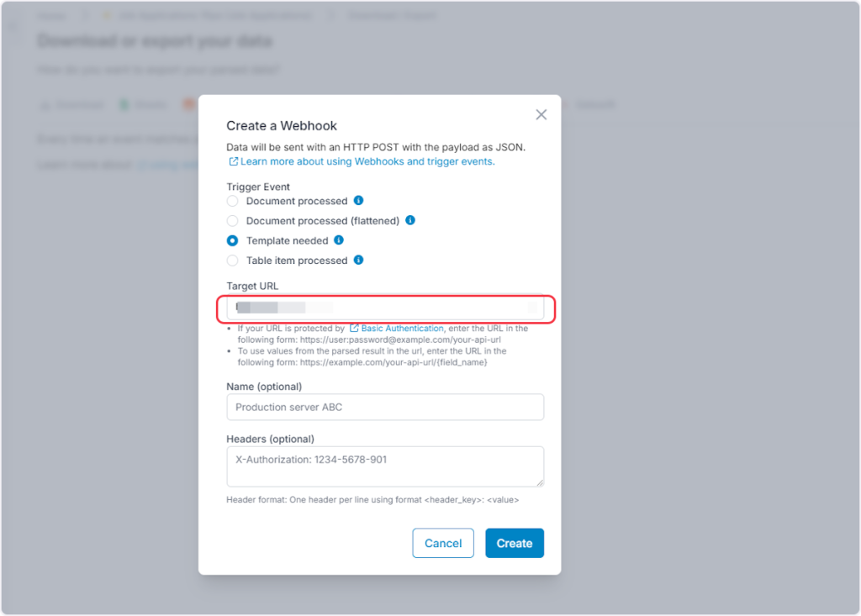The height and width of the screenshot is (616, 861).
Task: Switch to dimmed Download tab behind dialog
Action: [x=73, y=105]
